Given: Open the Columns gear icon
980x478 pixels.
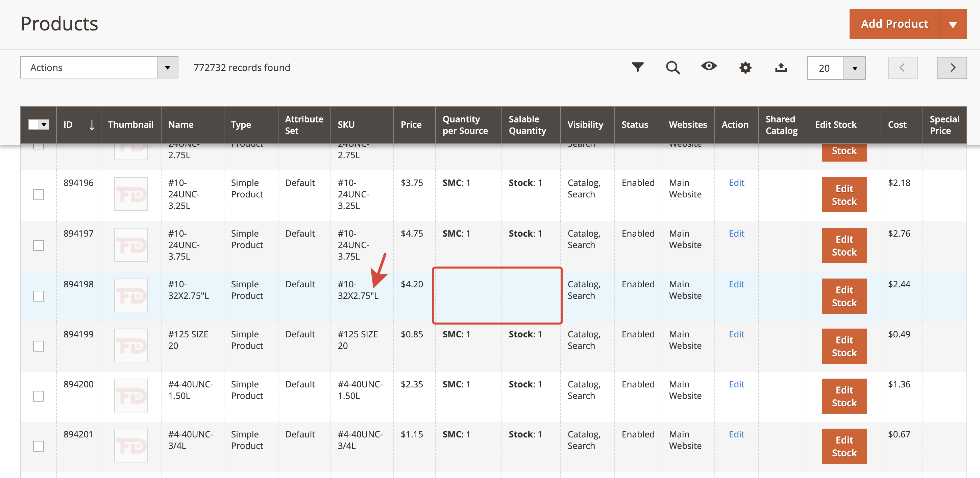Looking at the screenshot, I should click(x=745, y=68).
